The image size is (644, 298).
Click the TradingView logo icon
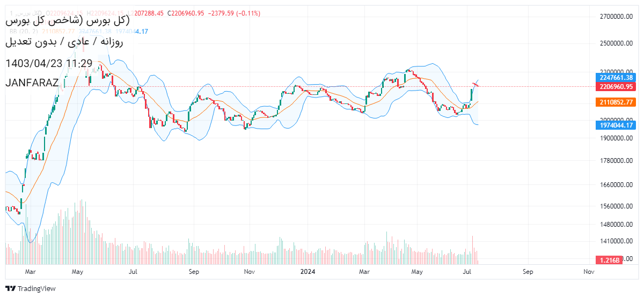(10, 288)
